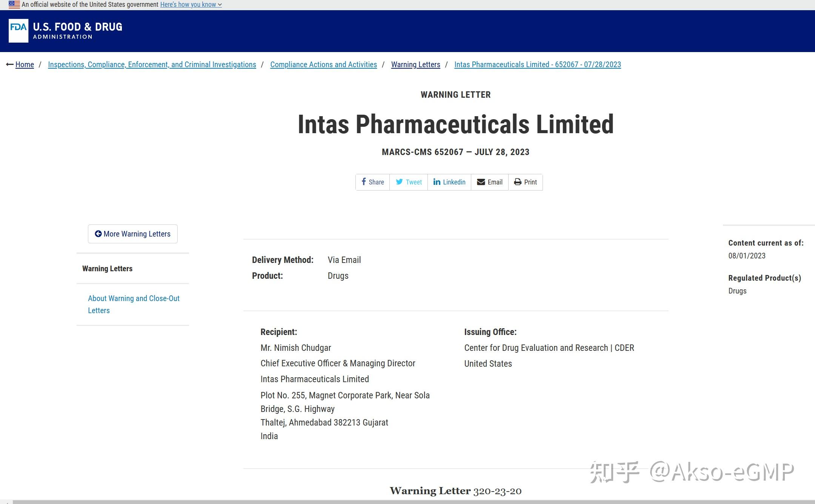Image resolution: width=815 pixels, height=504 pixels.
Task: Select Warning Letters in sidebar menu
Action: coord(107,269)
